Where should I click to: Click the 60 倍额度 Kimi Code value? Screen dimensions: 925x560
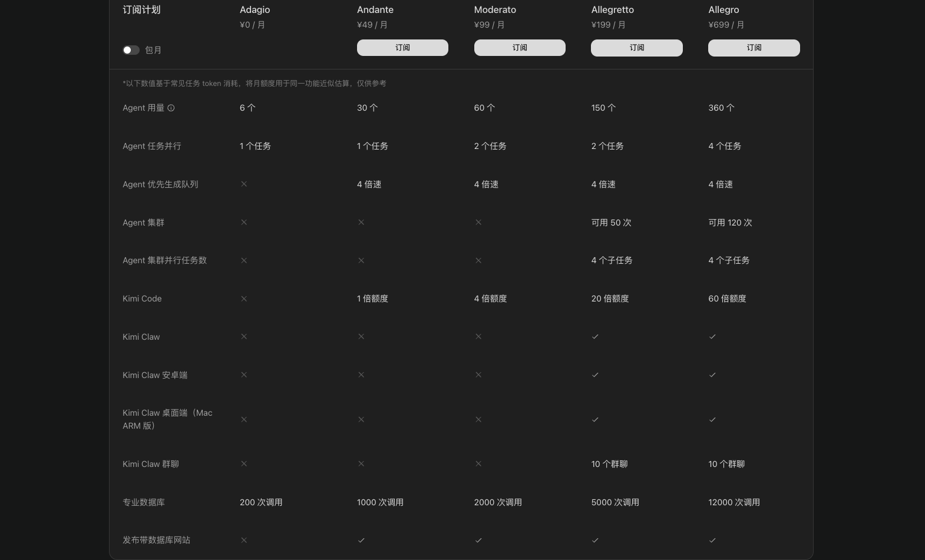727,299
